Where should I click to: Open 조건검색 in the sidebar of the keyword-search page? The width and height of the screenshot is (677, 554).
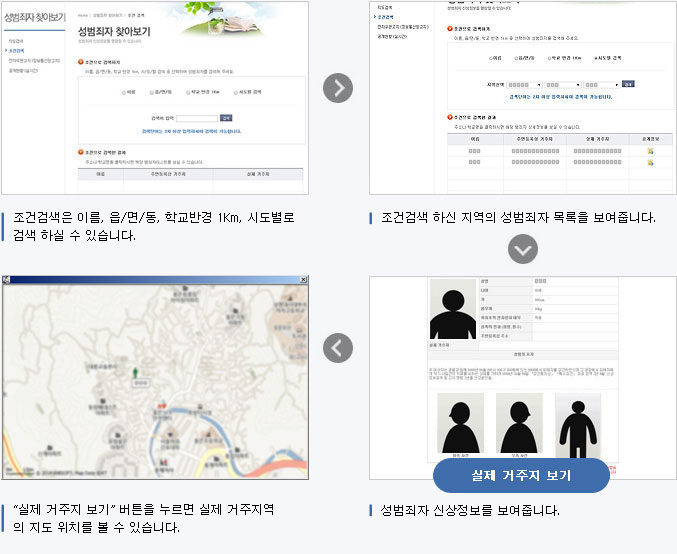point(16,51)
